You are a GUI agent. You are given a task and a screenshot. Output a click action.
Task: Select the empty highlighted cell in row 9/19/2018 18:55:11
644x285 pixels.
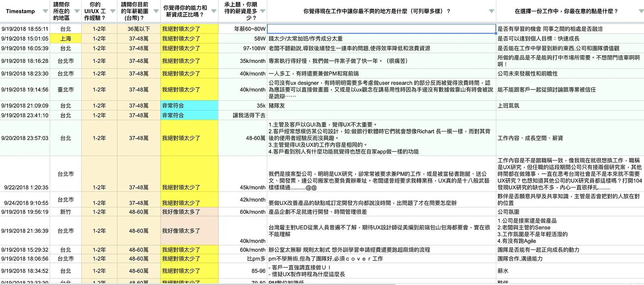tap(382, 29)
